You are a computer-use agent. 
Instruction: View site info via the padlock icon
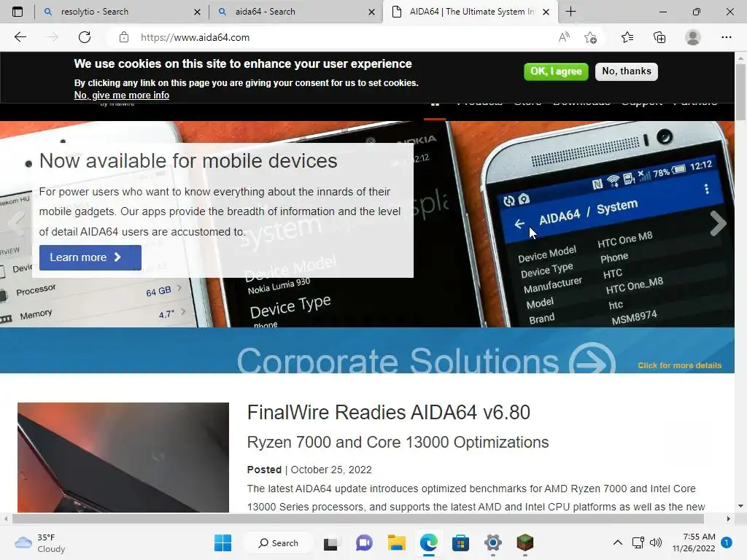(x=124, y=37)
